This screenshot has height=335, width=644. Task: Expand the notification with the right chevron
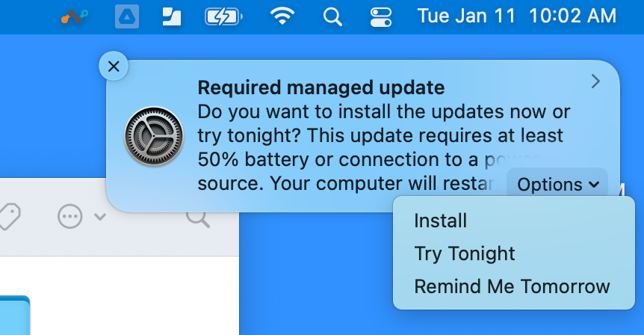click(595, 82)
